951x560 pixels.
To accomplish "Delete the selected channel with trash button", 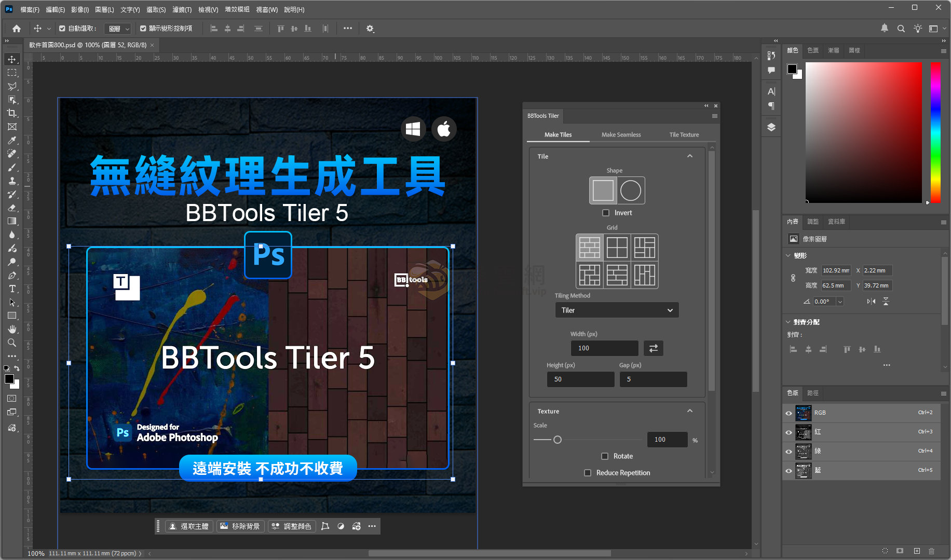I will click(932, 551).
